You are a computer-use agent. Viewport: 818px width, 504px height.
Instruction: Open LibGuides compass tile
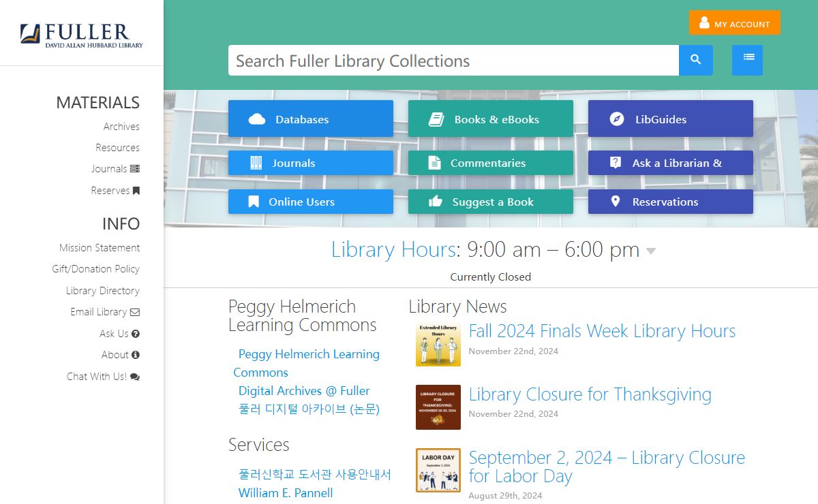670,119
